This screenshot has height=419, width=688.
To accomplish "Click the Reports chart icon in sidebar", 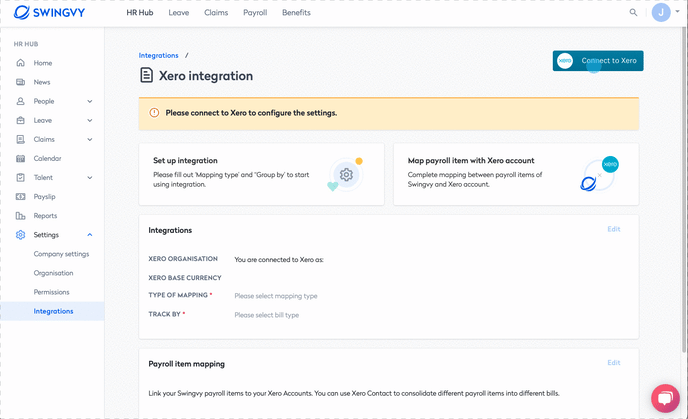I will 20,215.
